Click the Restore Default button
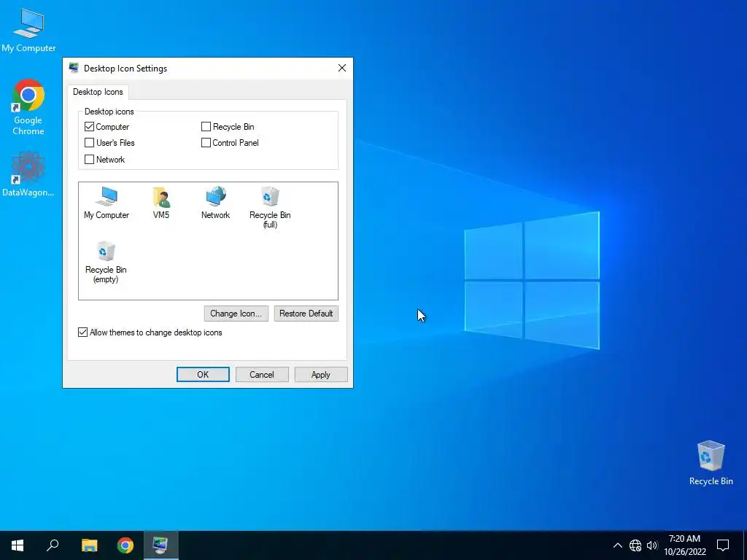The height and width of the screenshot is (560, 747). coord(306,314)
